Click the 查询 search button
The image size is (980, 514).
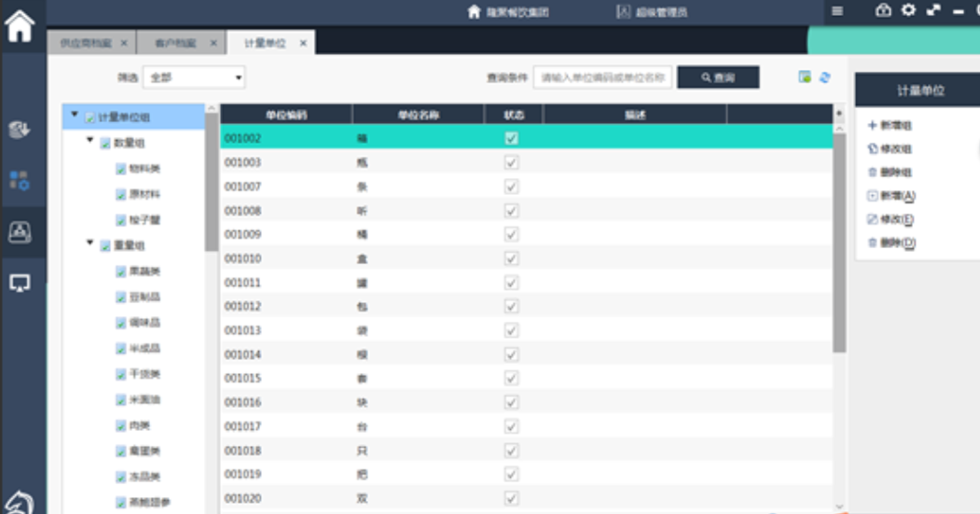tap(718, 77)
